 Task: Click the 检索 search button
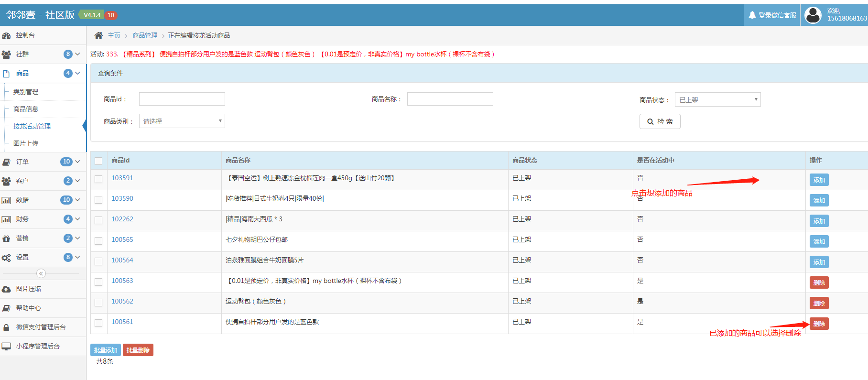[x=660, y=121]
